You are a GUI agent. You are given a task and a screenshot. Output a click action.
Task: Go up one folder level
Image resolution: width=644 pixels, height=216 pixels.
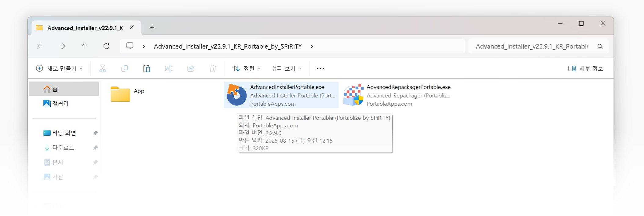(x=84, y=46)
